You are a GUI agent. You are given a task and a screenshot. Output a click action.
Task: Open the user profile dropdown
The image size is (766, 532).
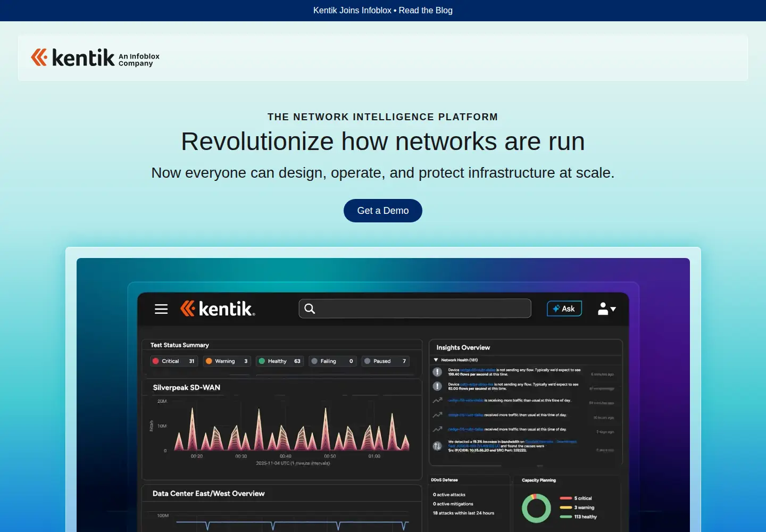[607, 309]
